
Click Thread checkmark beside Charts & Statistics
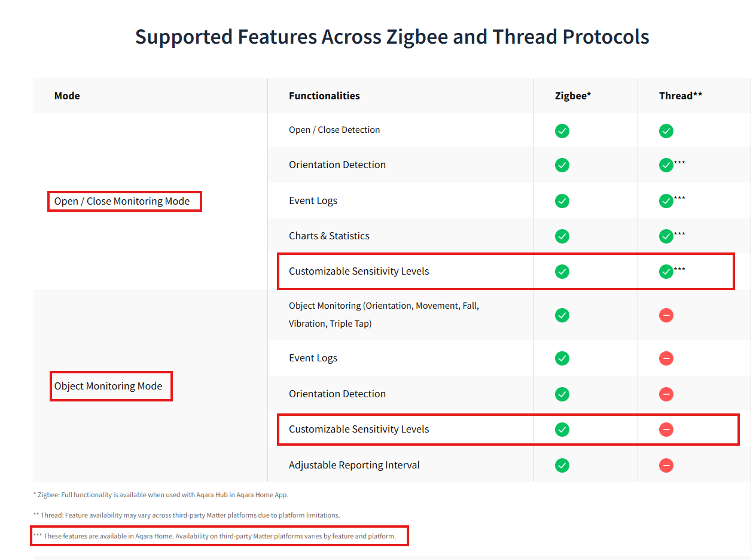pos(666,236)
